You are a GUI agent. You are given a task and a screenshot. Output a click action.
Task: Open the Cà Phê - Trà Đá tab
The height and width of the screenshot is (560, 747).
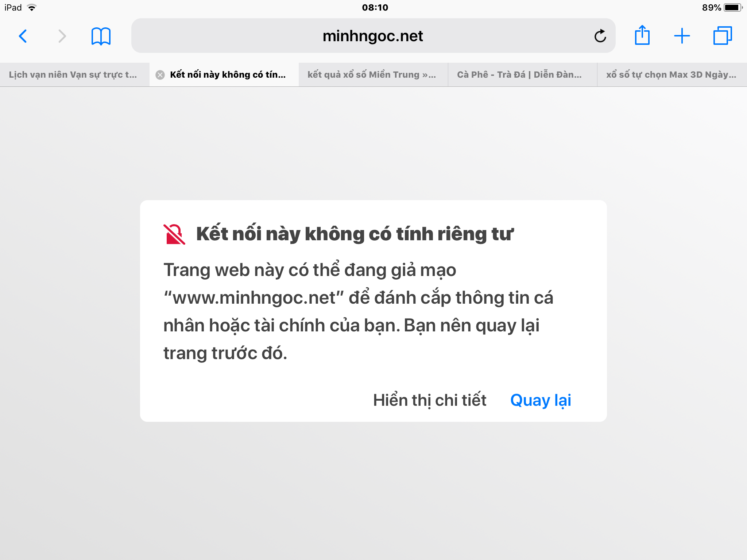coord(519,75)
